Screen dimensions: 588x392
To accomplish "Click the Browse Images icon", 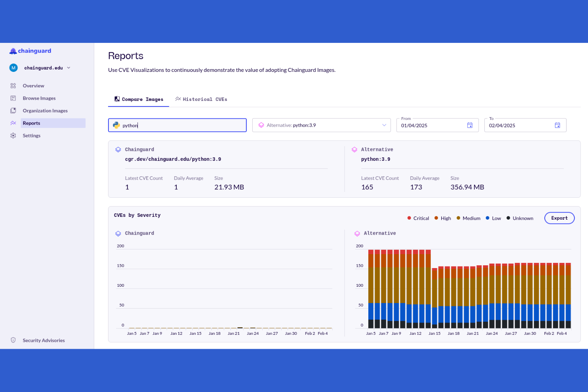I will tap(13, 98).
